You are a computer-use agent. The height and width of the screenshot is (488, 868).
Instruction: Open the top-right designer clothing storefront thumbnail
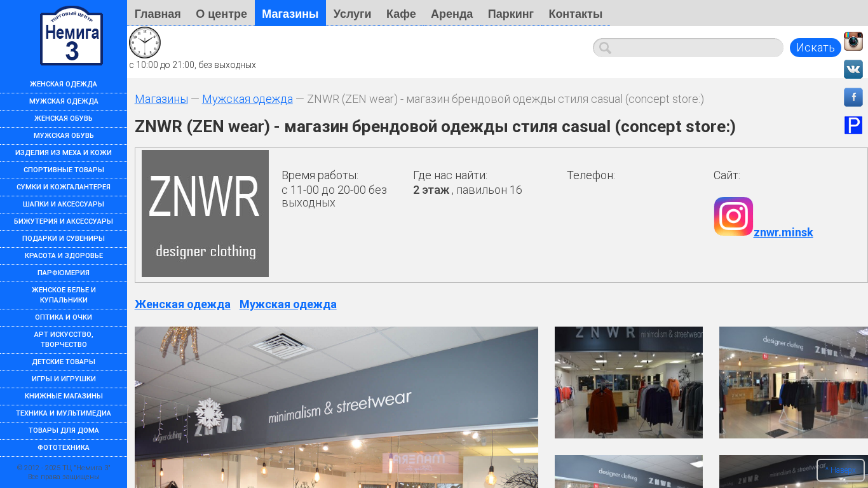(794, 383)
